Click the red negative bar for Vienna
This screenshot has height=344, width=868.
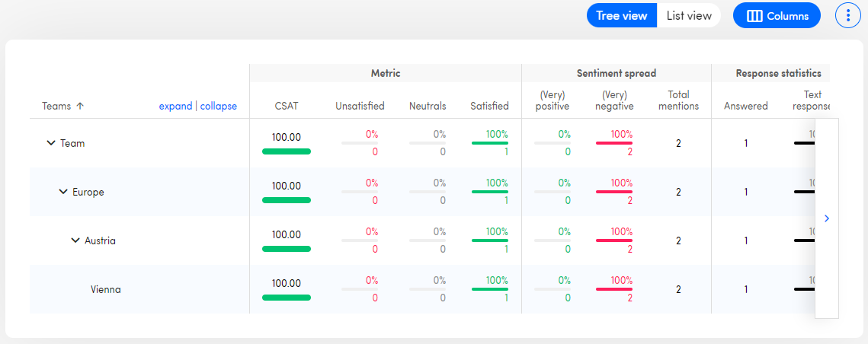click(x=613, y=289)
